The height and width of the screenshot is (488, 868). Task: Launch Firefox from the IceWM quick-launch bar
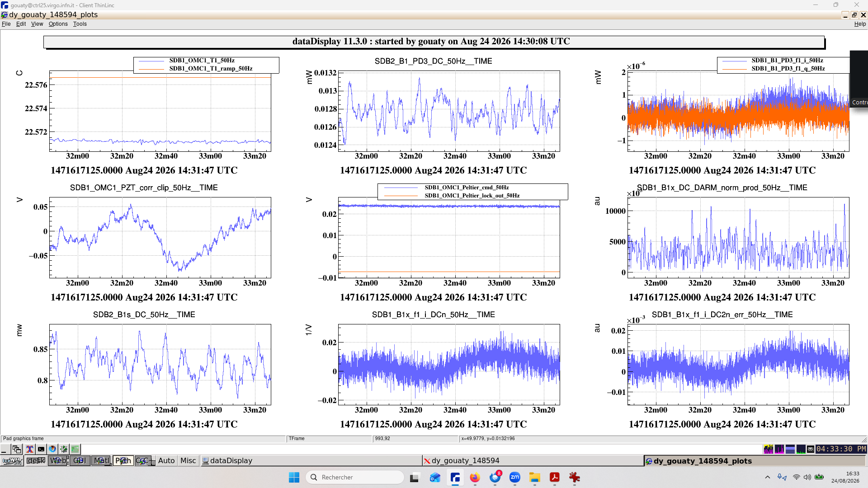[52, 449]
